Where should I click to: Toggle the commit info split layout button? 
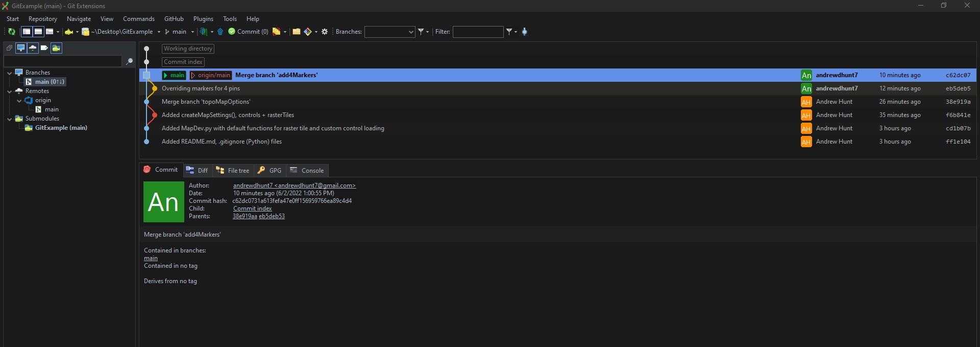click(x=38, y=32)
